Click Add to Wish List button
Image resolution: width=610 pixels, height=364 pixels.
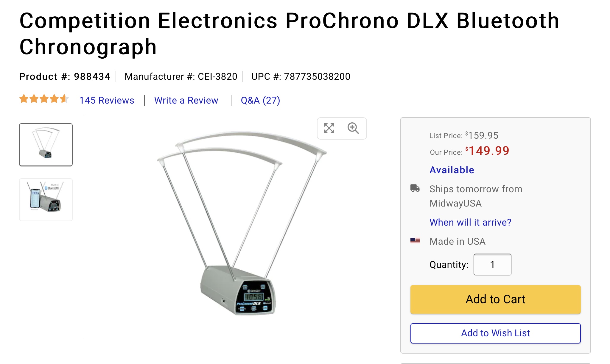click(495, 333)
